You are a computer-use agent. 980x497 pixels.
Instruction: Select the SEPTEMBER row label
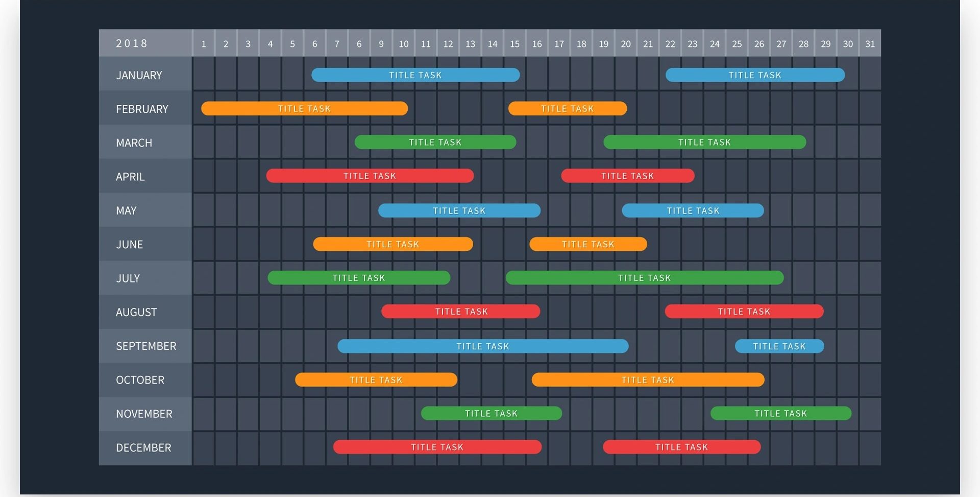click(x=146, y=346)
